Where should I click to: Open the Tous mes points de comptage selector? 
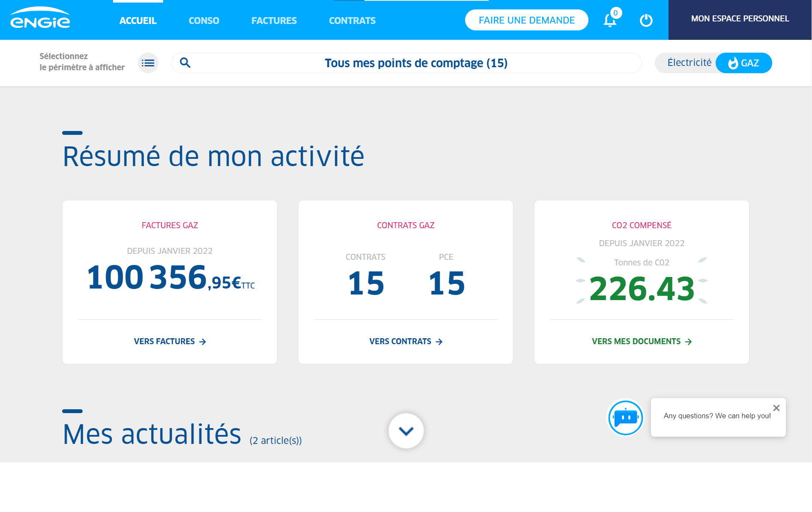click(x=415, y=63)
